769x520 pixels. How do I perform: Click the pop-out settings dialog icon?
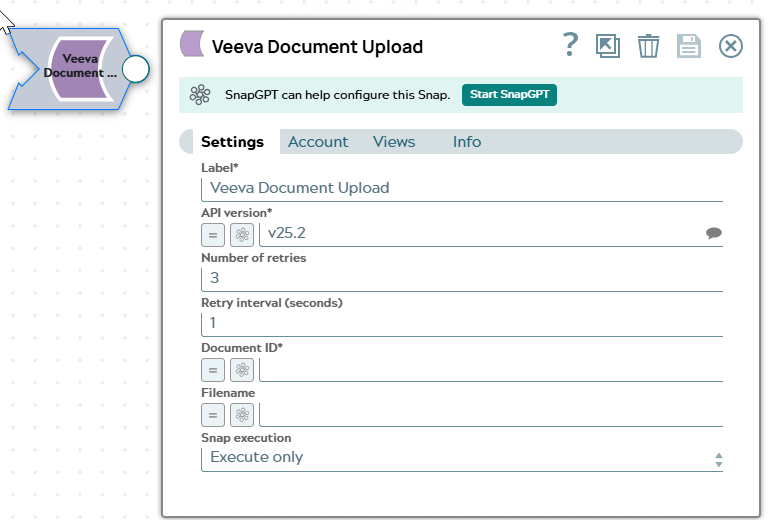click(608, 46)
